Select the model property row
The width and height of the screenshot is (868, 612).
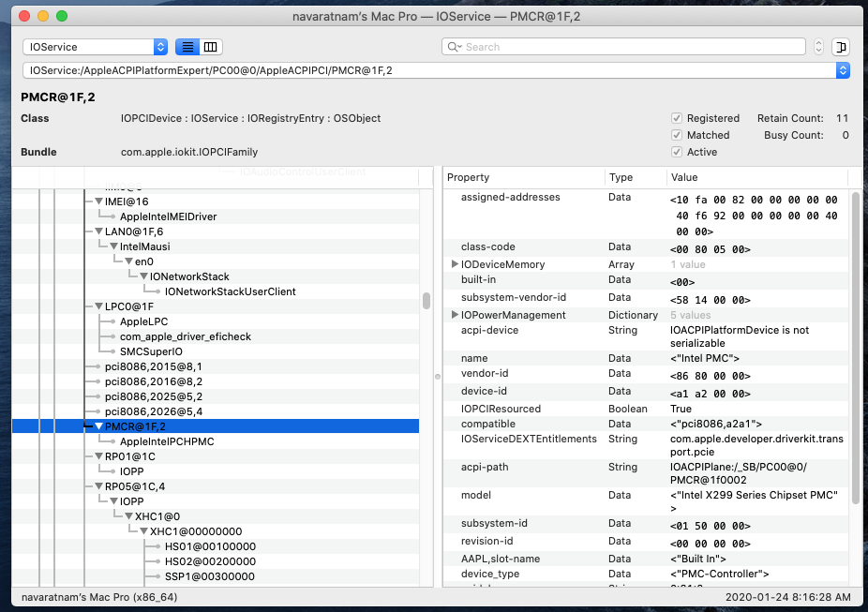[x=646, y=502]
